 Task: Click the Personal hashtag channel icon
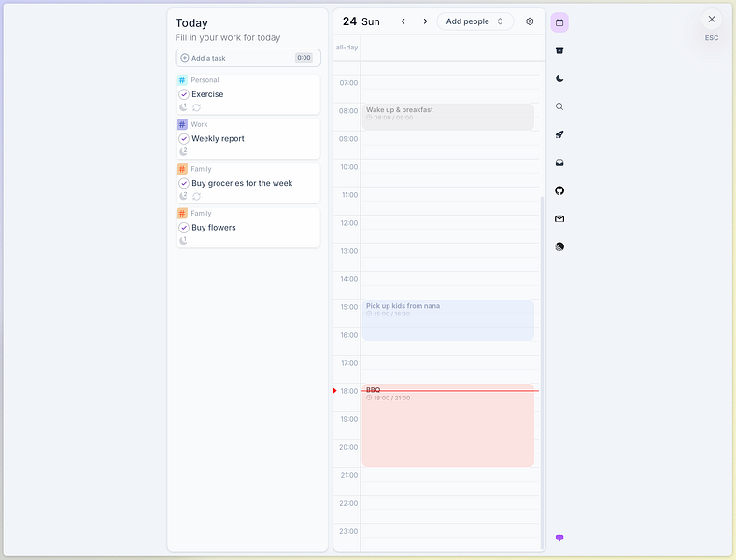[x=182, y=80]
